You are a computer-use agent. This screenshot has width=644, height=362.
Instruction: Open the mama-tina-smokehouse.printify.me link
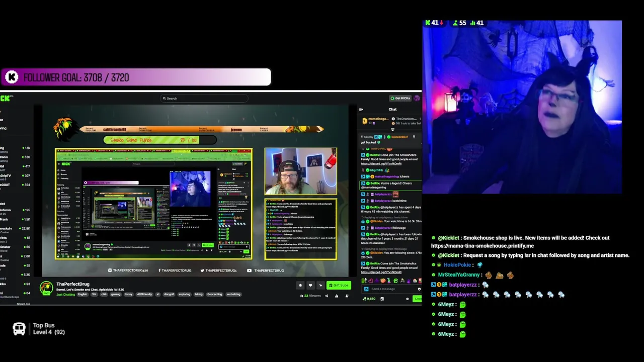click(x=482, y=246)
